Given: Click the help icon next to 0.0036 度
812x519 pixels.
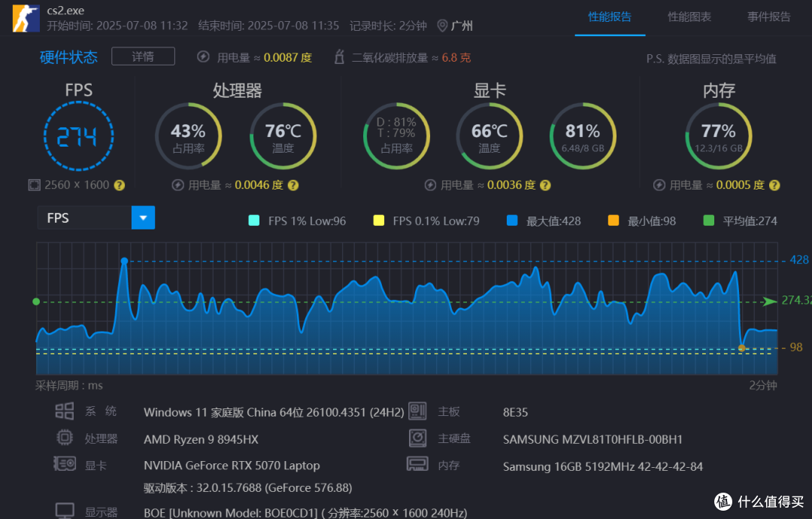Looking at the screenshot, I should [x=545, y=185].
